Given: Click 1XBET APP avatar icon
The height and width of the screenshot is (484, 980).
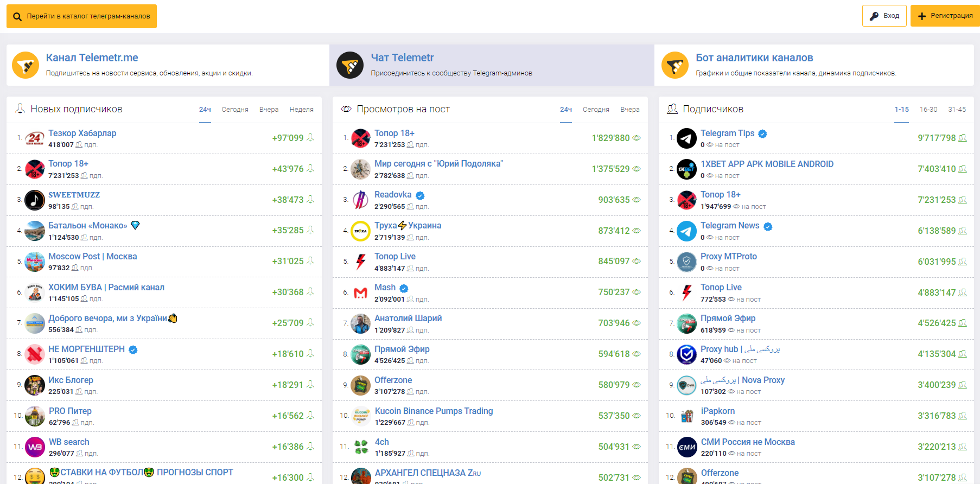Looking at the screenshot, I should pyautogui.click(x=686, y=169).
